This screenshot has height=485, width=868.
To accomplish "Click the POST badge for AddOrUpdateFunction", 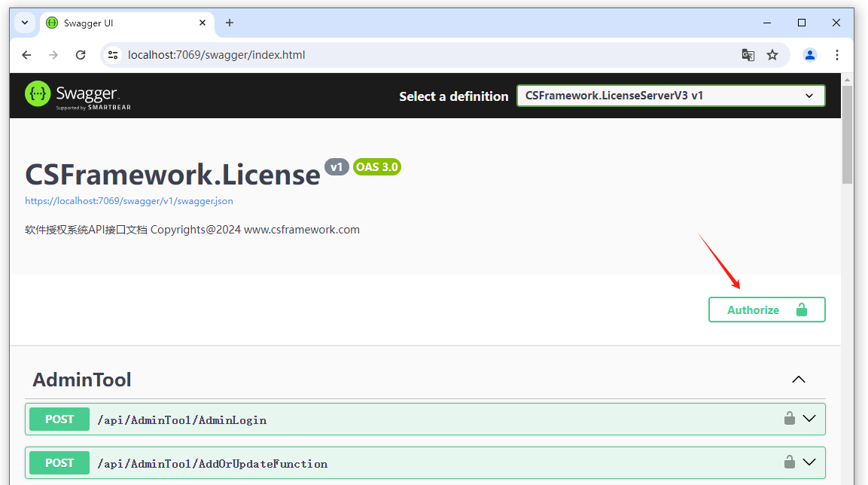I will pos(59,463).
